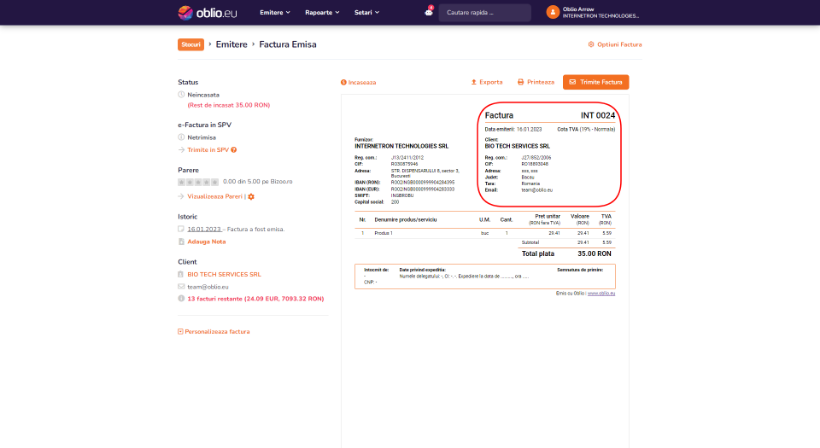The image size is (820, 448).
Task: Click the note icon beside Adauga Nota
Action: click(181, 242)
